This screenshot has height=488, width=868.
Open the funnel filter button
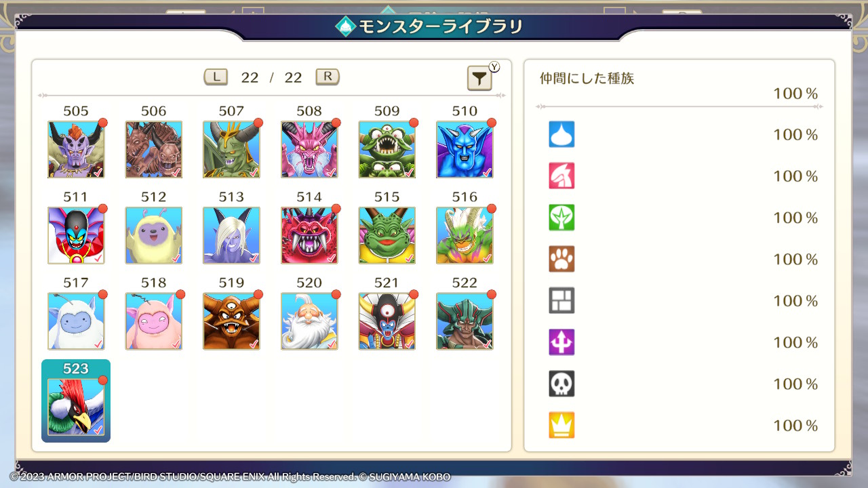(479, 79)
